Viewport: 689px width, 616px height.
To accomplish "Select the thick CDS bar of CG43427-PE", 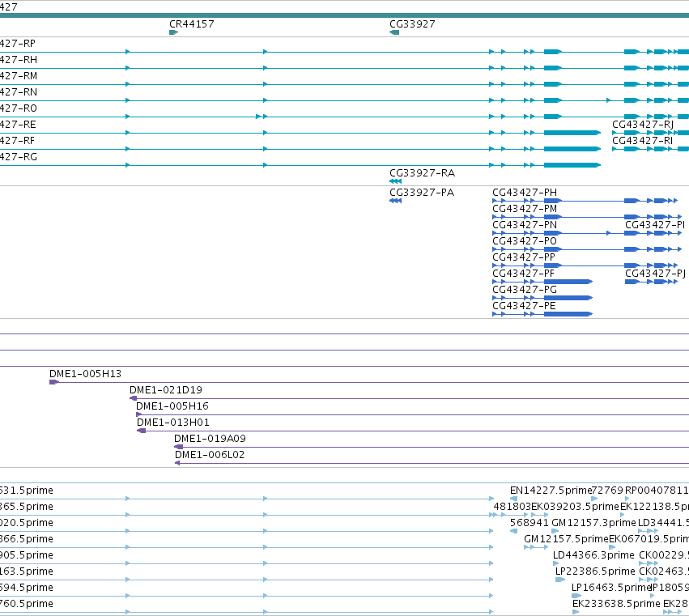I will coord(568,314).
